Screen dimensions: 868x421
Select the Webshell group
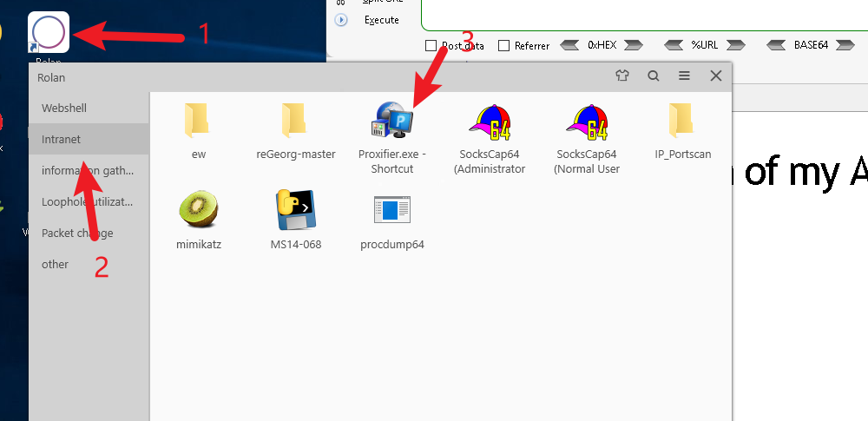(64, 108)
